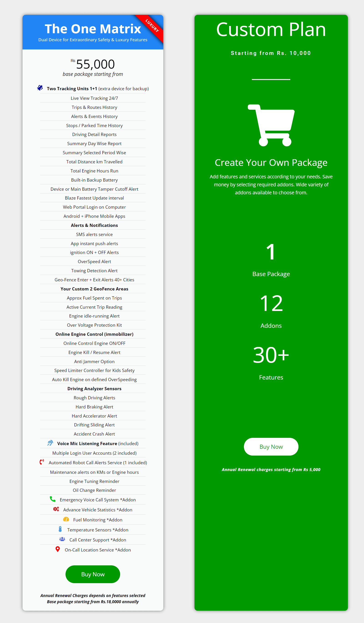
Task: Click 'Driving Analyzer Sensors' heading
Action: tap(94, 389)
